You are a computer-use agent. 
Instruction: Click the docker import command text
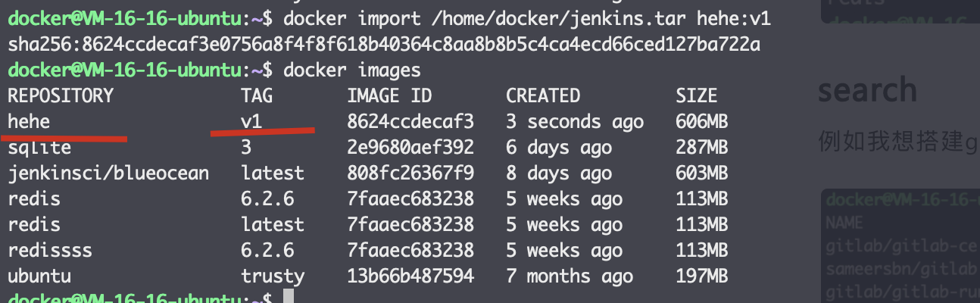527,18
